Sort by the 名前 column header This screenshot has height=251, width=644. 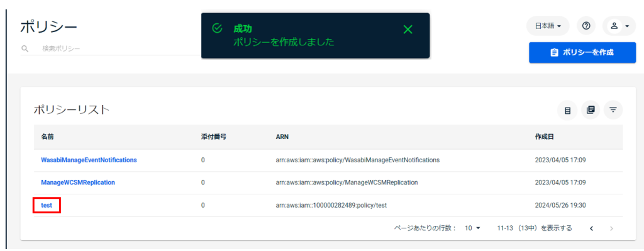tap(48, 137)
